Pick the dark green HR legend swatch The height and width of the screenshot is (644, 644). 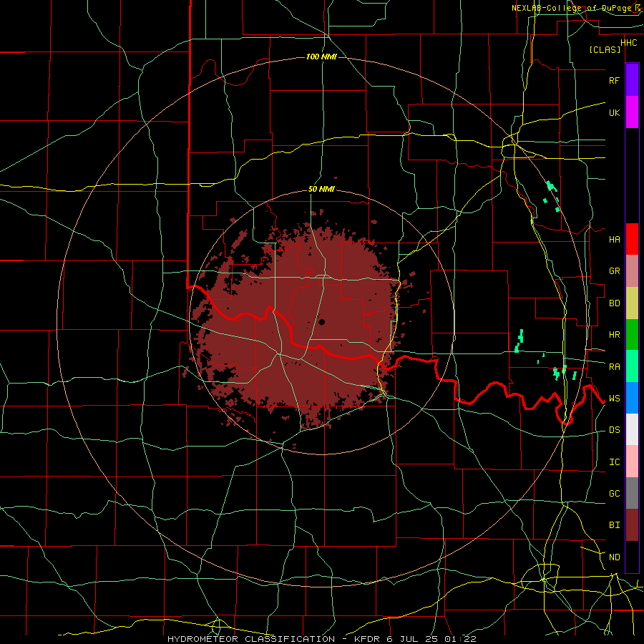coord(632,334)
